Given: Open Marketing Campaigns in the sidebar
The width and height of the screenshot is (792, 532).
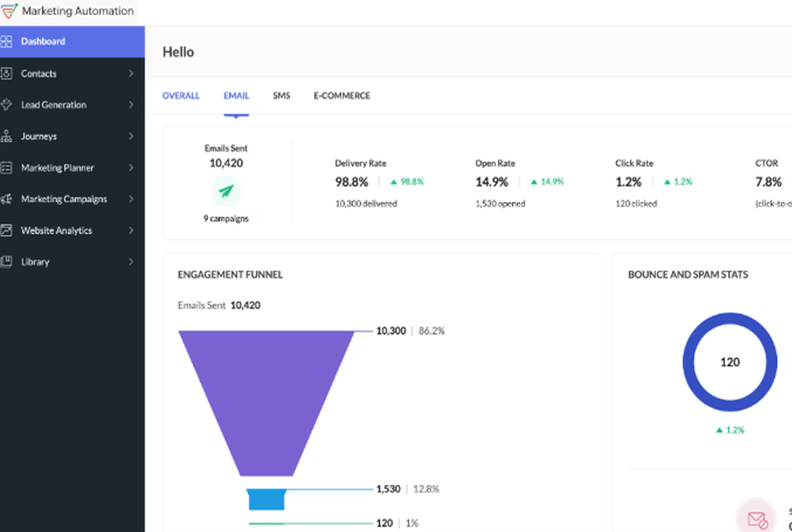Looking at the screenshot, I should 72,199.
